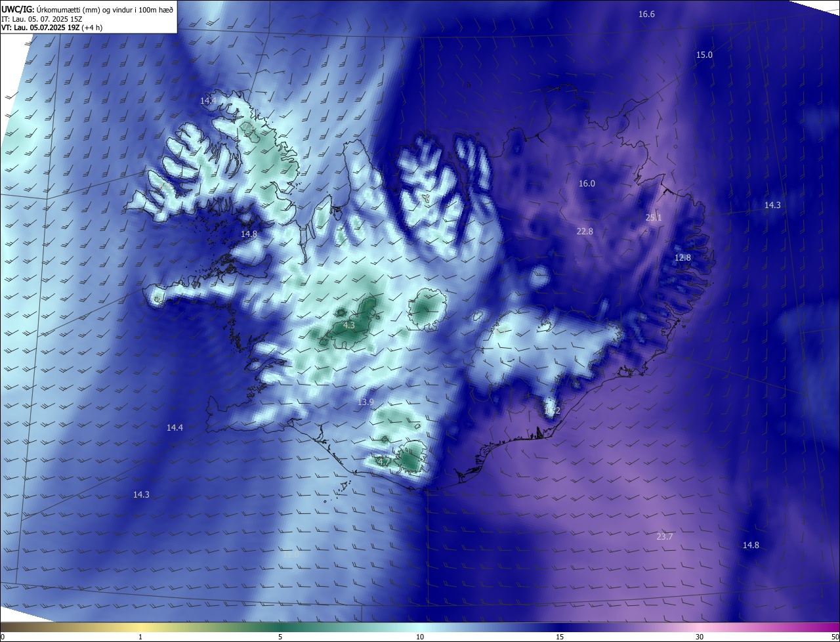Click the 'IT: Lau. 05. 07. 2025 15Z' line
This screenshot has width=840, height=642.
coord(41,18)
